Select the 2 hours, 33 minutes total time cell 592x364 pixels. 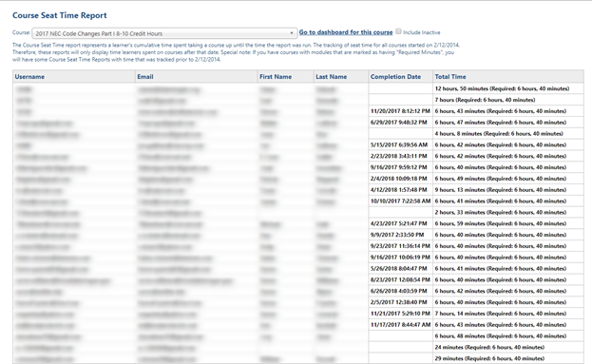pyautogui.click(x=507, y=213)
